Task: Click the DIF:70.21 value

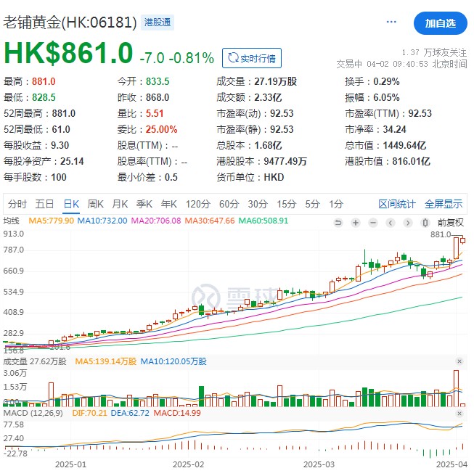Action: pos(89,413)
